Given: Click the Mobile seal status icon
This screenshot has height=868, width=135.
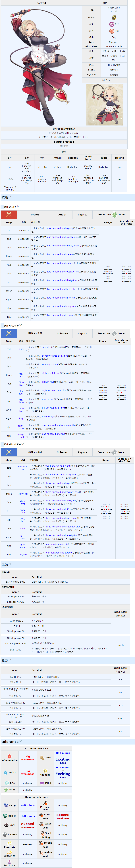Looking at the screenshot, I should tap(41, 843).
